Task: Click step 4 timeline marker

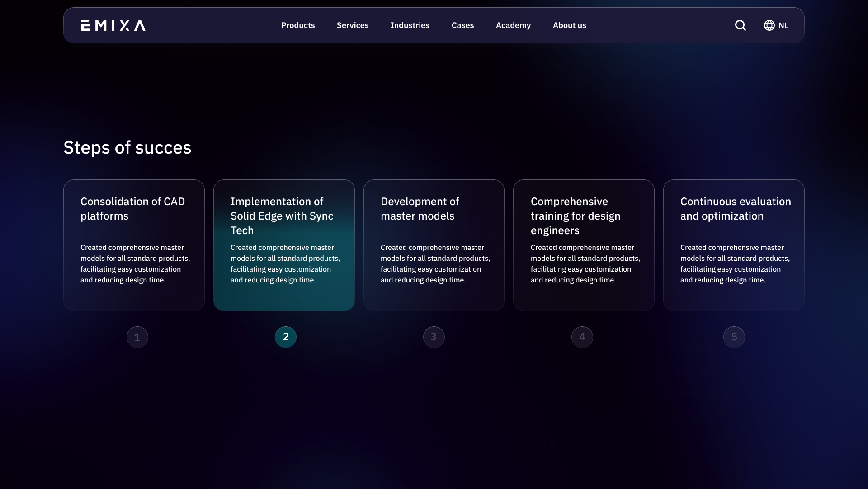Action: (582, 337)
